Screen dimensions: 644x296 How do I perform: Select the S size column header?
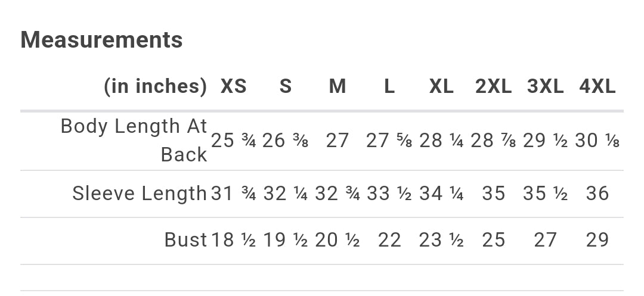pyautogui.click(x=286, y=86)
